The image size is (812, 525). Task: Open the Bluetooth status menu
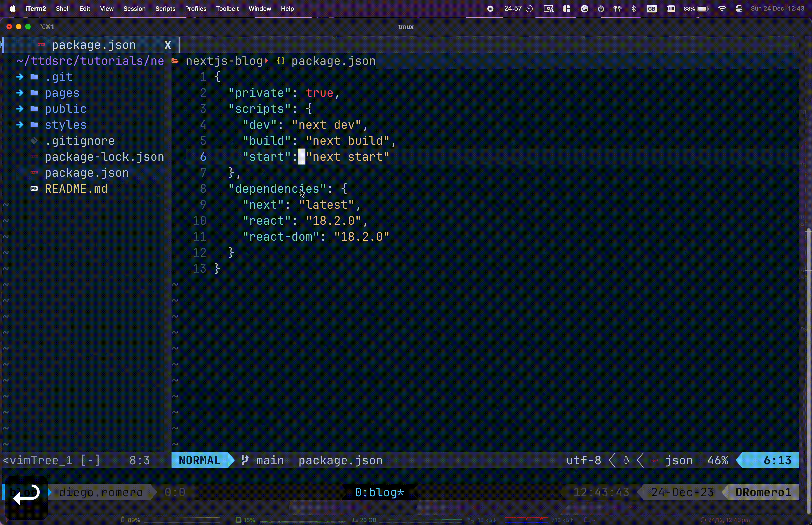coord(634,9)
